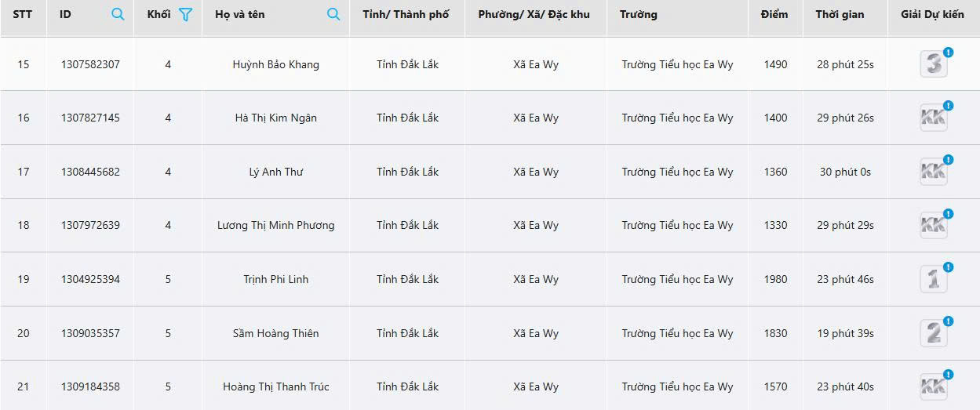Click the Thời gian column header
980x410 pixels.
[838, 14]
